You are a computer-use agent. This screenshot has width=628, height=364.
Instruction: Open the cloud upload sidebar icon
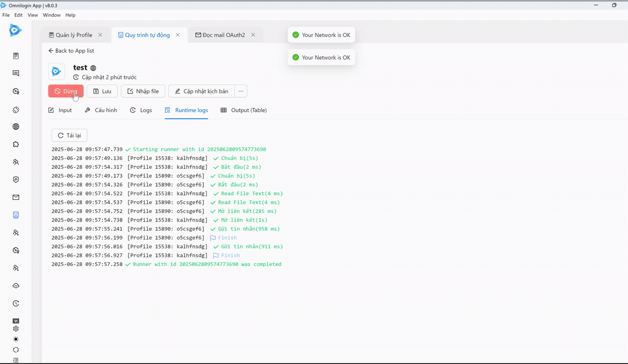(16, 286)
